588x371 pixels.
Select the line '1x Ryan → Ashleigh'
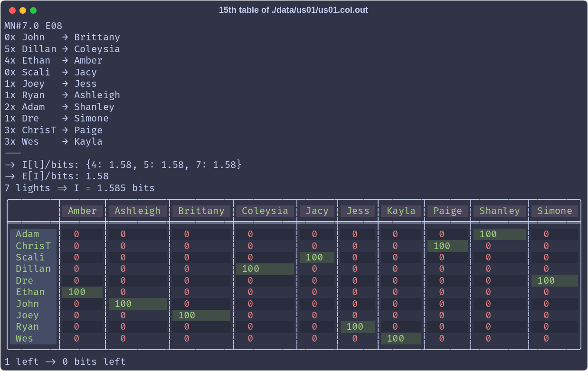pyautogui.click(x=62, y=95)
